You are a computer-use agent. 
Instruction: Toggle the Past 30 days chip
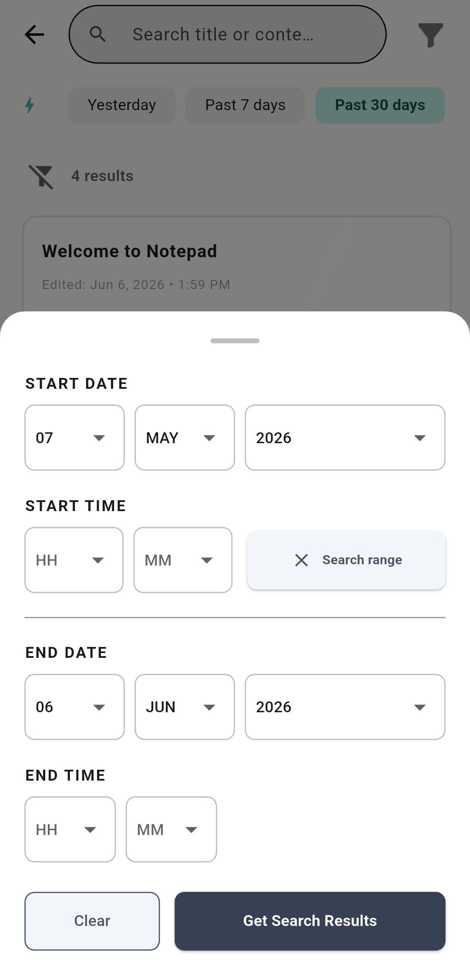tap(380, 105)
